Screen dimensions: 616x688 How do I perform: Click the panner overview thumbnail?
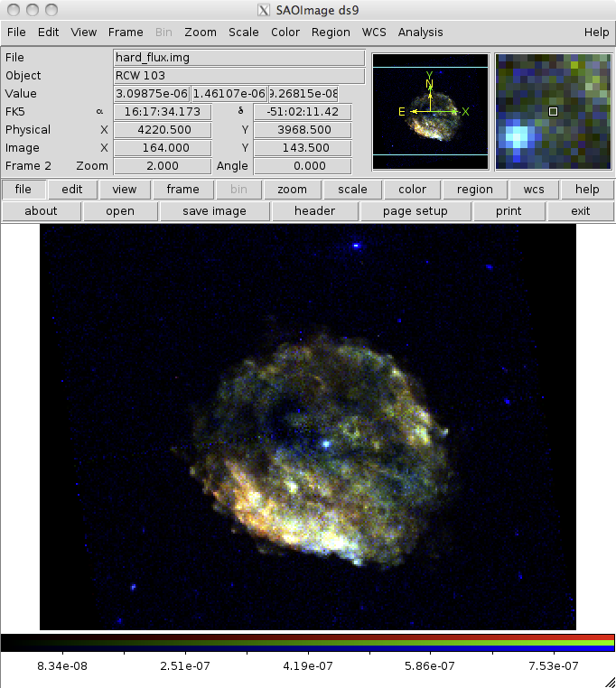pyautogui.click(x=430, y=111)
